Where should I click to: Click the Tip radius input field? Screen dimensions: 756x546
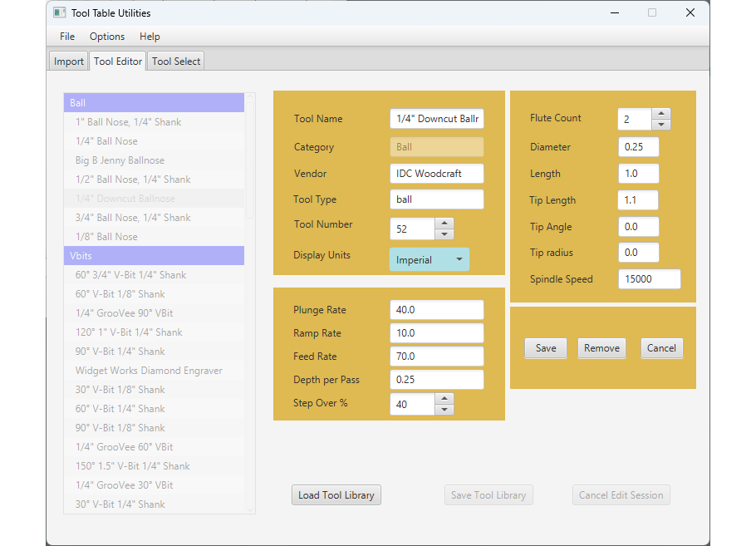coord(639,253)
